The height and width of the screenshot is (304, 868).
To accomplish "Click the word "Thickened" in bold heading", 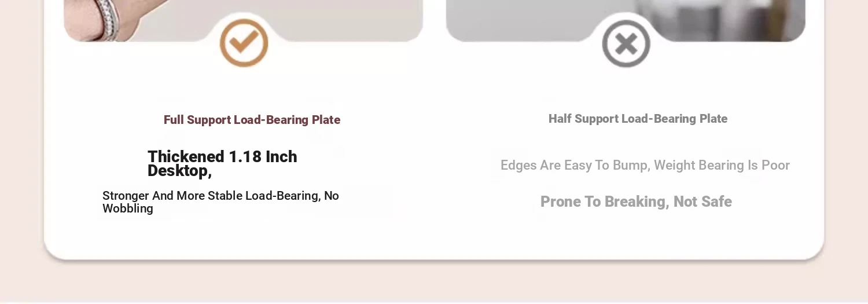I will [x=186, y=157].
